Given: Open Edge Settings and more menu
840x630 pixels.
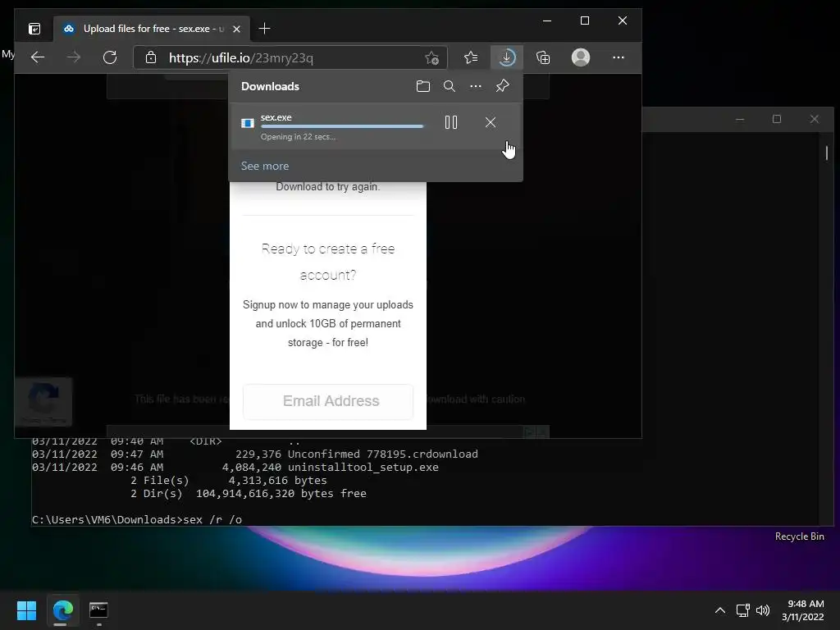Looking at the screenshot, I should tap(619, 57).
